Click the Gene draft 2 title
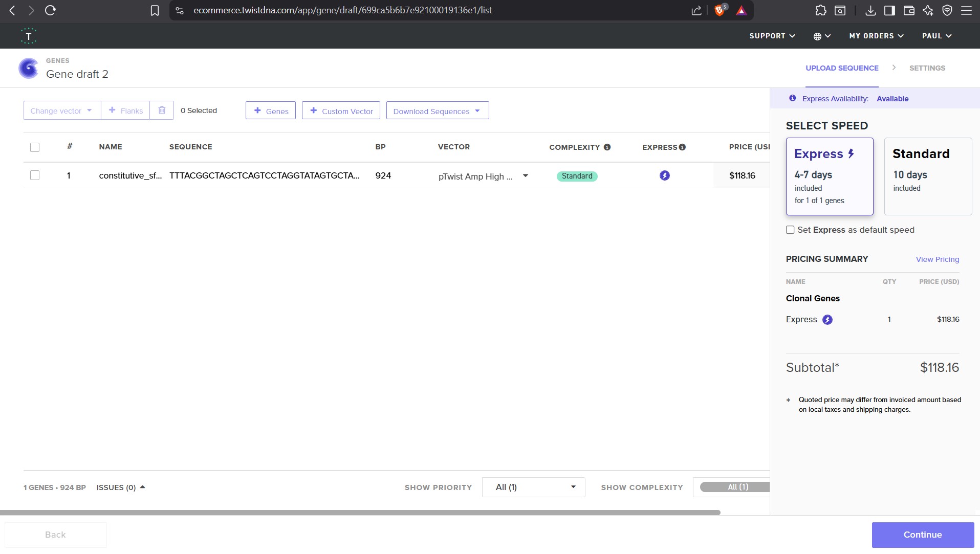The image size is (980, 554). click(x=77, y=74)
